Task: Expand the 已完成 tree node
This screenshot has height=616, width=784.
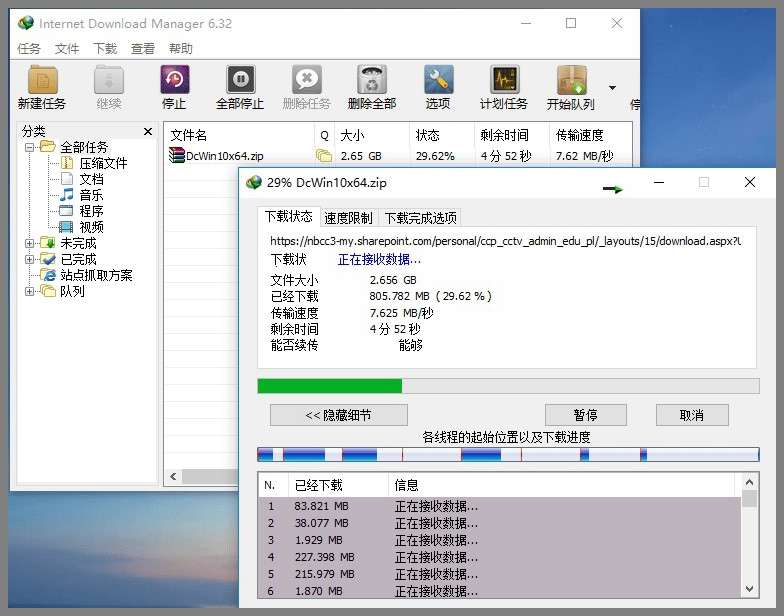Action: point(30,260)
